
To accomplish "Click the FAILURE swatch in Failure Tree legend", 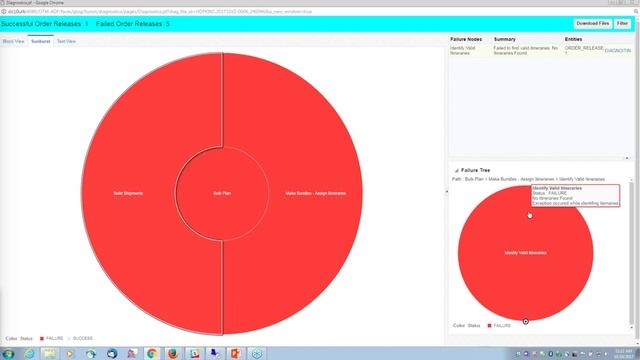I will tap(489, 325).
